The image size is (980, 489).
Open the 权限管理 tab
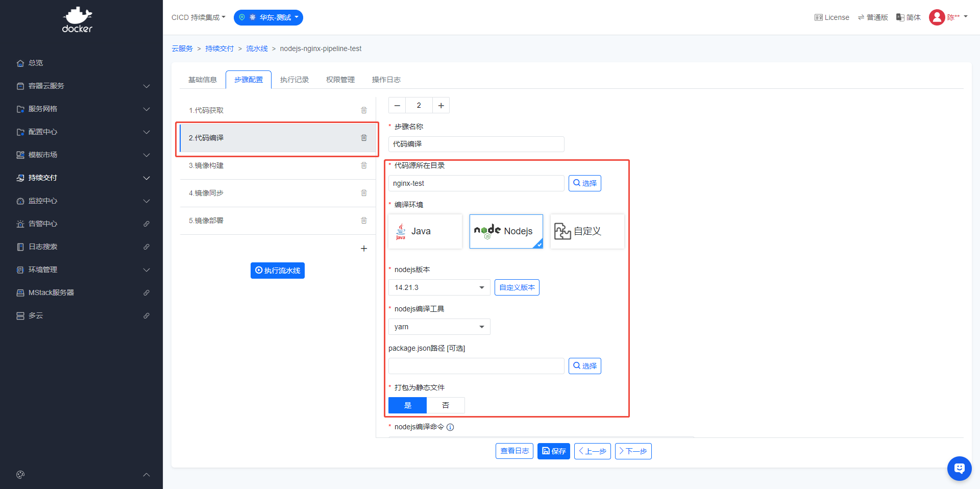tap(340, 80)
